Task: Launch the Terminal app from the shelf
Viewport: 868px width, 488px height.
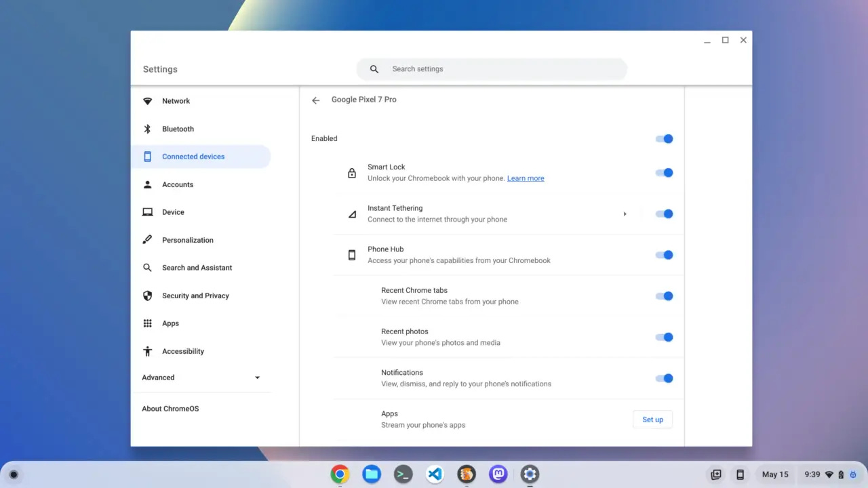Action: point(403,474)
